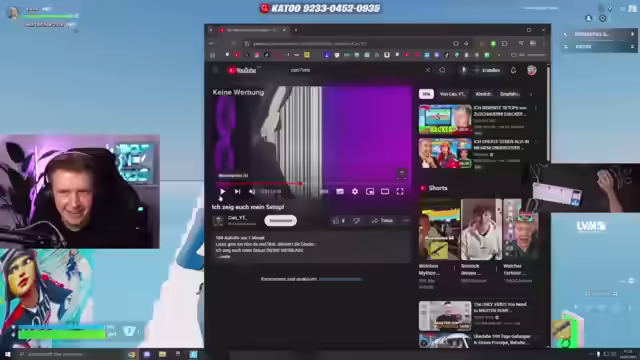Enter fullscreen video mode
Screen dimensions: 640x360
400,191
